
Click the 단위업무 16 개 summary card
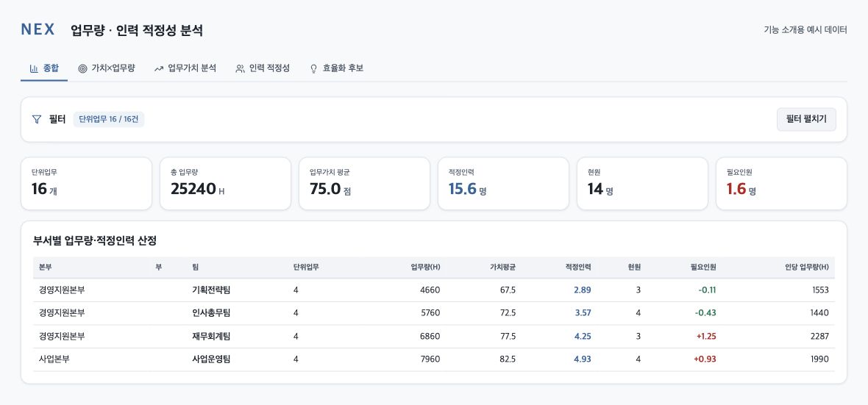click(86, 184)
